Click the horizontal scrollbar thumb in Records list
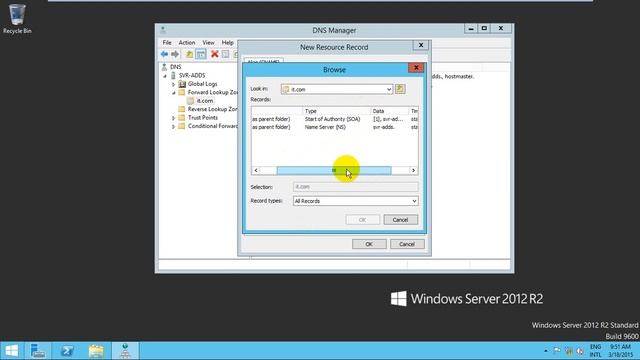 [x=334, y=170]
